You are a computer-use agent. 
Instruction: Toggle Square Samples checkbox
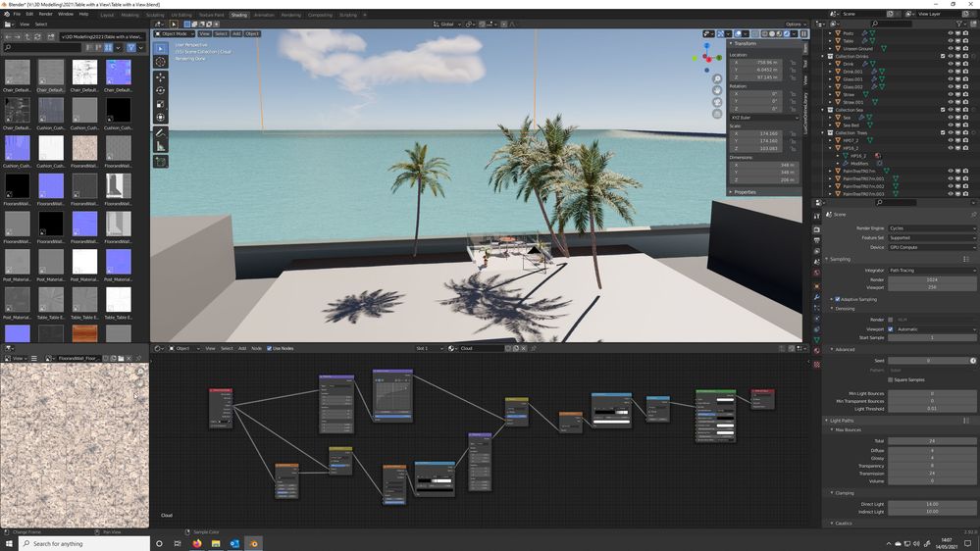[891, 379]
